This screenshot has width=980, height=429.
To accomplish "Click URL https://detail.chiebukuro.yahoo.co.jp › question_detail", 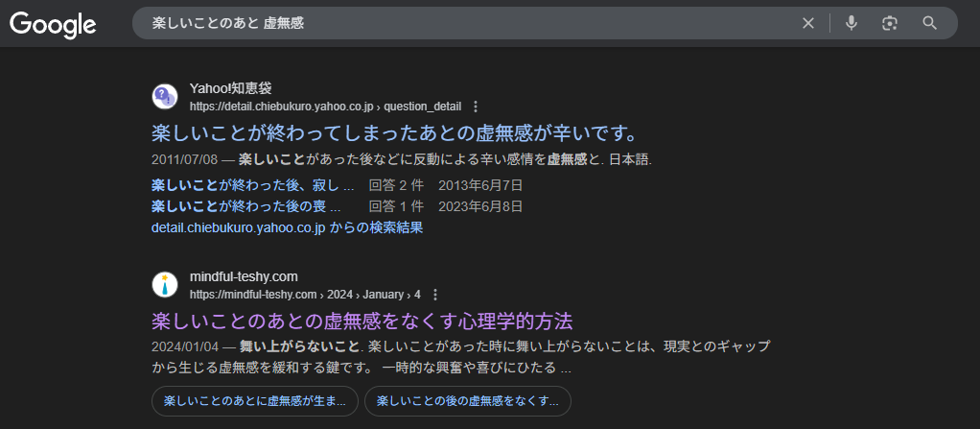I will [326, 107].
